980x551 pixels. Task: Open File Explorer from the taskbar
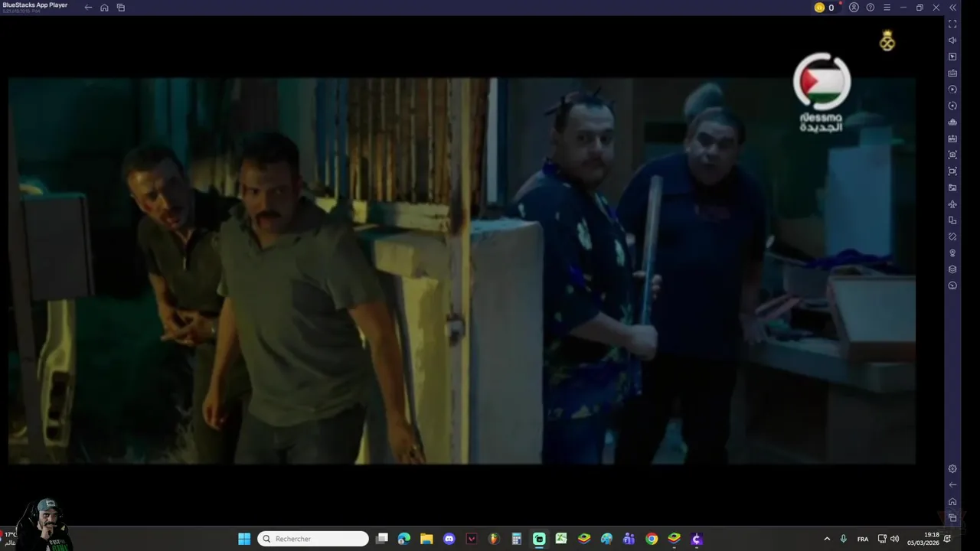426,539
